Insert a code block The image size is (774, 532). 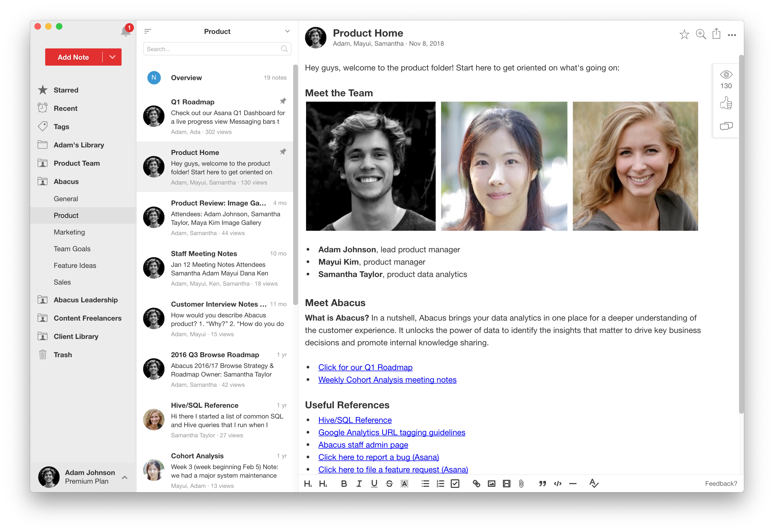point(557,484)
